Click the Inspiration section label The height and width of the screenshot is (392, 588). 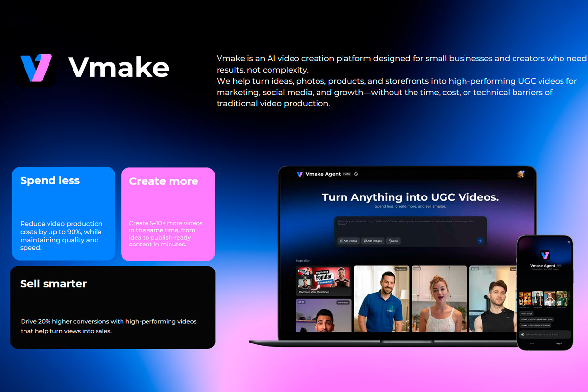[303, 261]
